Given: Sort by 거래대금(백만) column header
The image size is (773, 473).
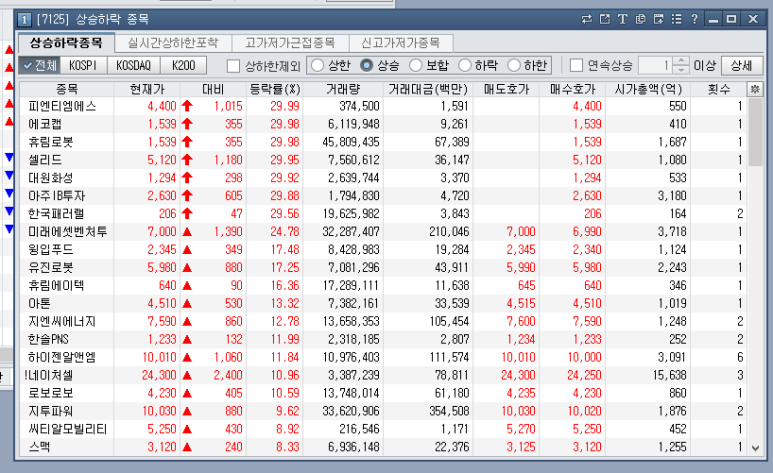Looking at the screenshot, I should tap(428, 89).
